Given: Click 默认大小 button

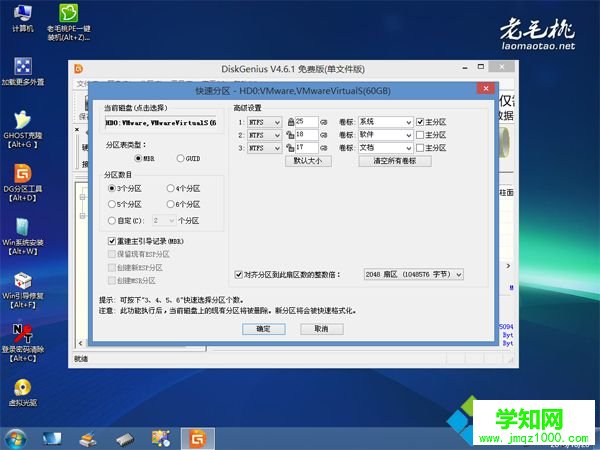Looking at the screenshot, I should click(x=308, y=161).
